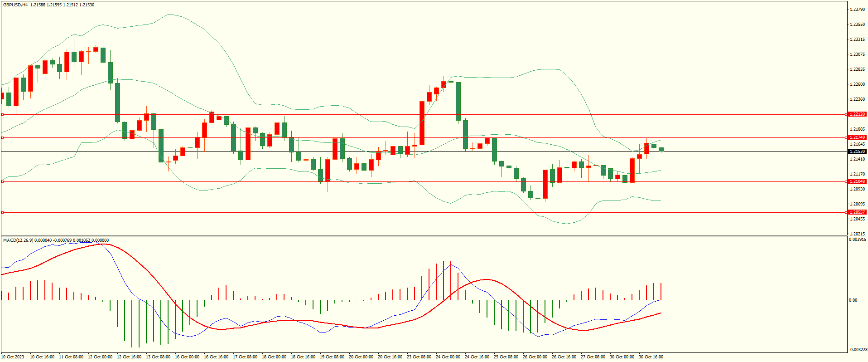Click the 13 Oct 08:00 time label
This screenshot has height=362, width=868.
tap(158, 357)
